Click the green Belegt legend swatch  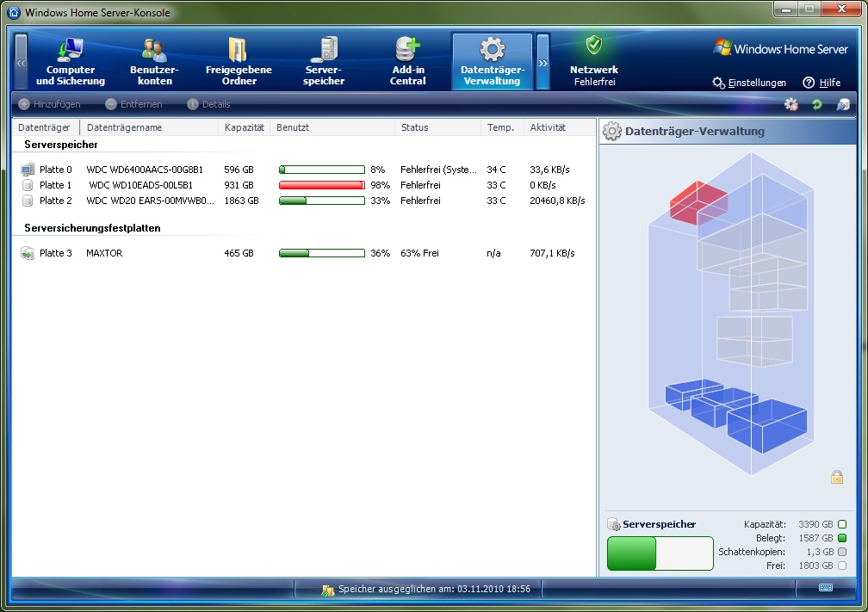click(x=842, y=538)
